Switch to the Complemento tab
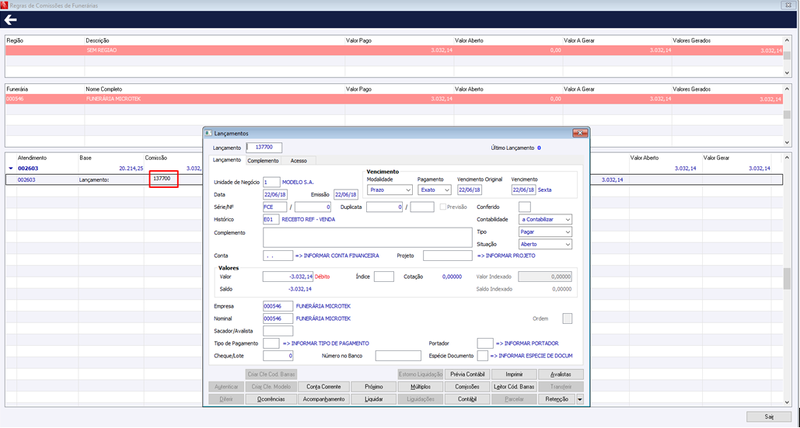800x428 pixels. [x=263, y=161]
